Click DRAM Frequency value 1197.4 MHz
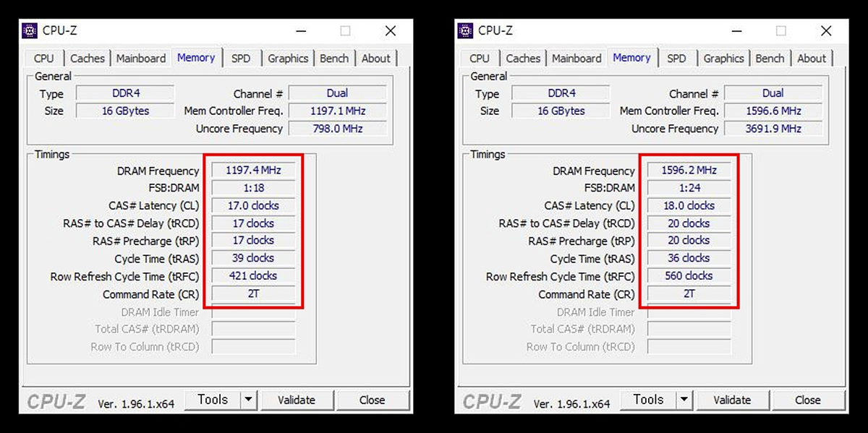This screenshot has height=433, width=868. tap(253, 171)
